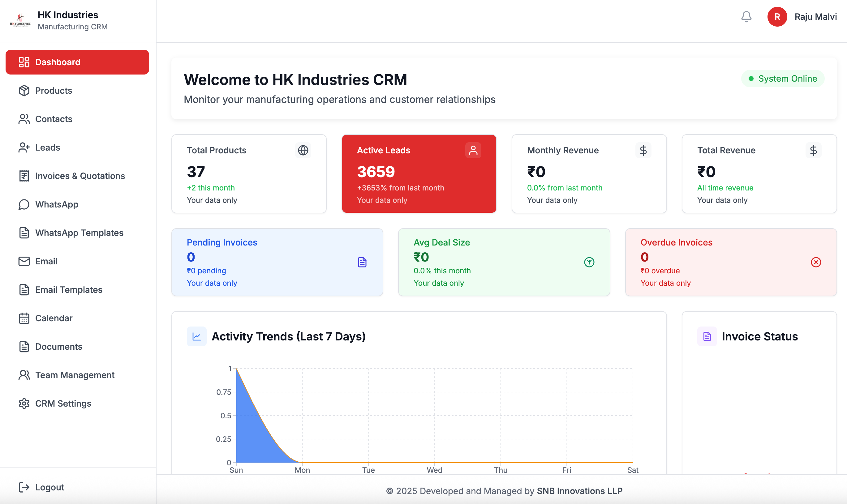Click the purple file icon beside Invoice Status
This screenshot has height=504, width=847.
tap(707, 336)
